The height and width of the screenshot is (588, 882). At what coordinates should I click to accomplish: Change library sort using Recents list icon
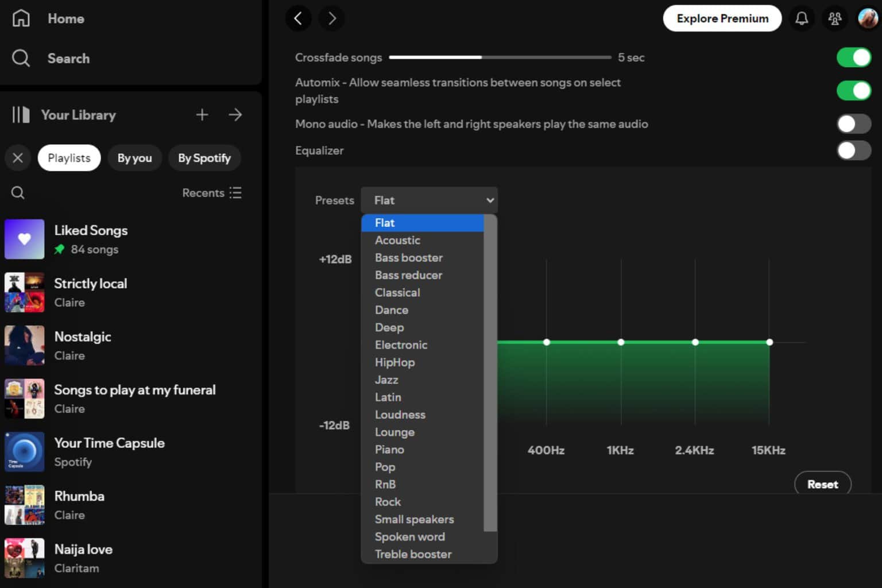235,193
